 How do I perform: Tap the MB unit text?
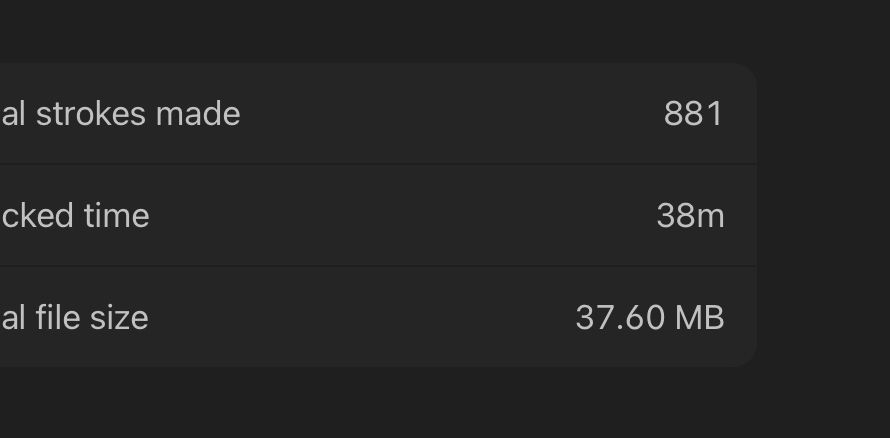(x=699, y=317)
